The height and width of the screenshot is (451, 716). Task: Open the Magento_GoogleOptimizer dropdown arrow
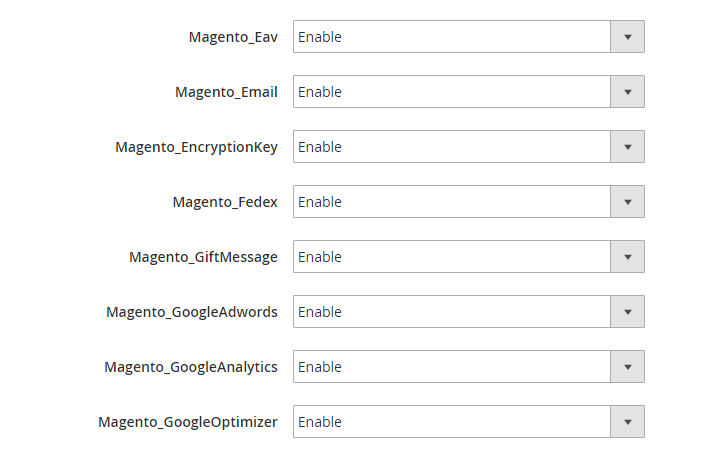(627, 422)
